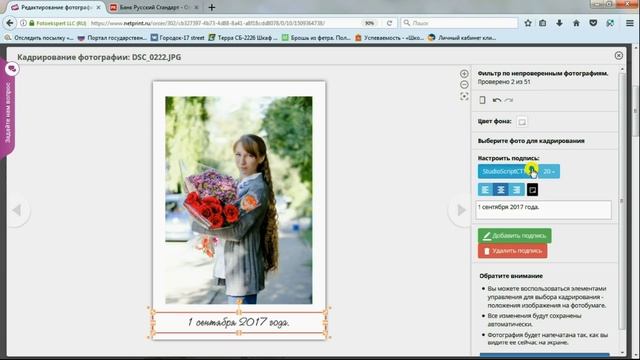The image size is (640, 360).
Task: Open background color picker next to Цвет фона
Action: tap(522, 122)
